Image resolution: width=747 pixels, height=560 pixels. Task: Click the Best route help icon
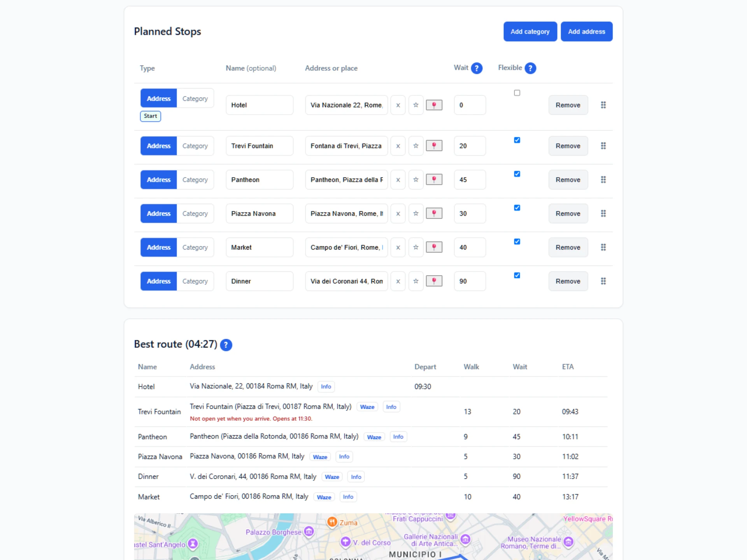[226, 345]
